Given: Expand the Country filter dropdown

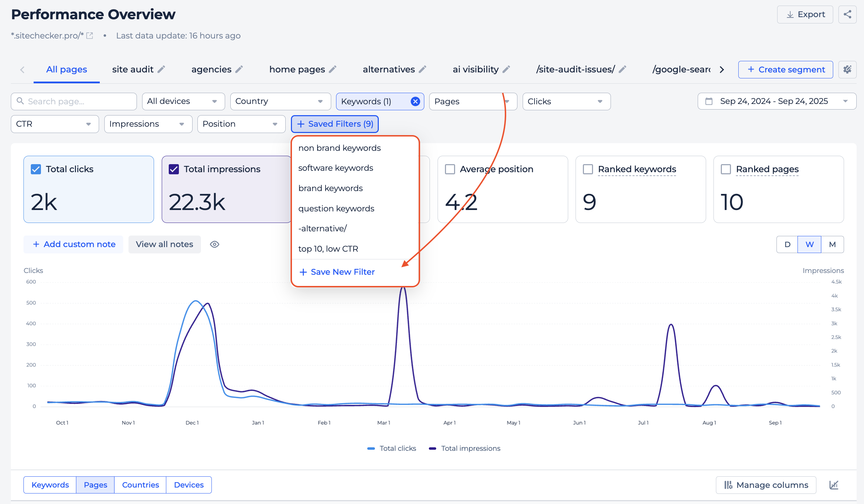Looking at the screenshot, I should tap(280, 101).
